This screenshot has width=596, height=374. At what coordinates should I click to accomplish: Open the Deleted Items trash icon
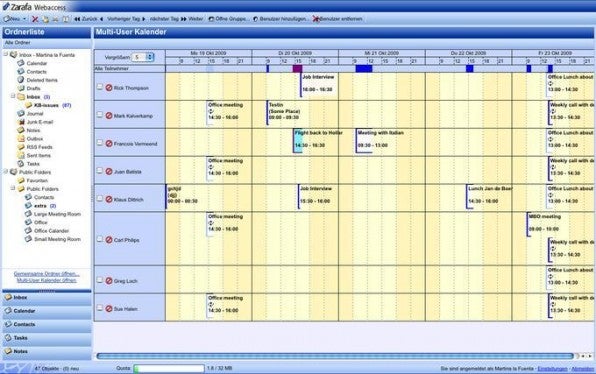[21, 80]
